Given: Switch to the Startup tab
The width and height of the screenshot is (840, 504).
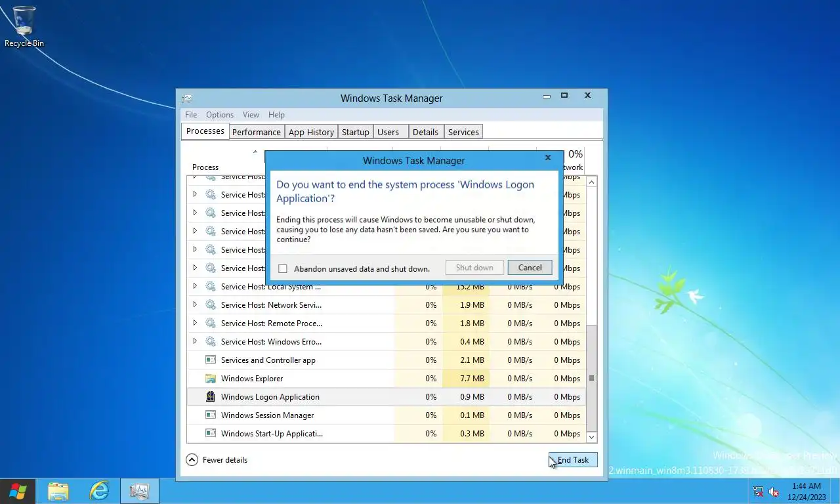Looking at the screenshot, I should click(356, 132).
